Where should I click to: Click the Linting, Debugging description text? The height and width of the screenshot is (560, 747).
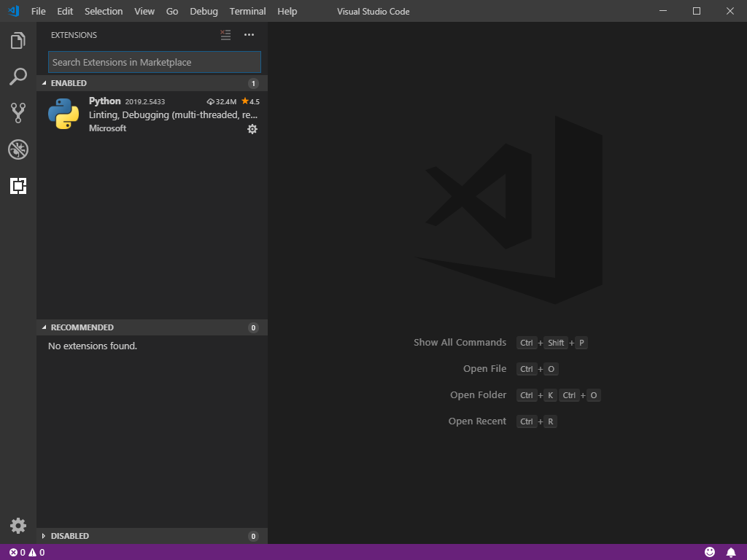coord(174,114)
